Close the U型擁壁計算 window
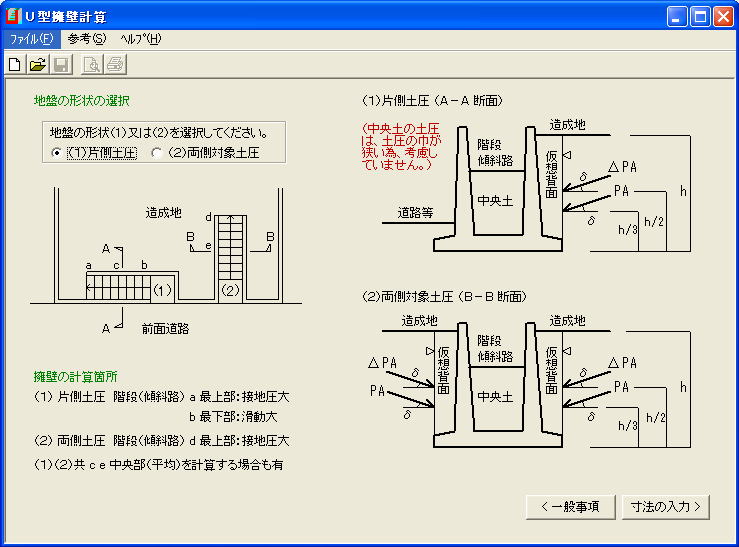The height and width of the screenshot is (547, 739). coord(722,17)
